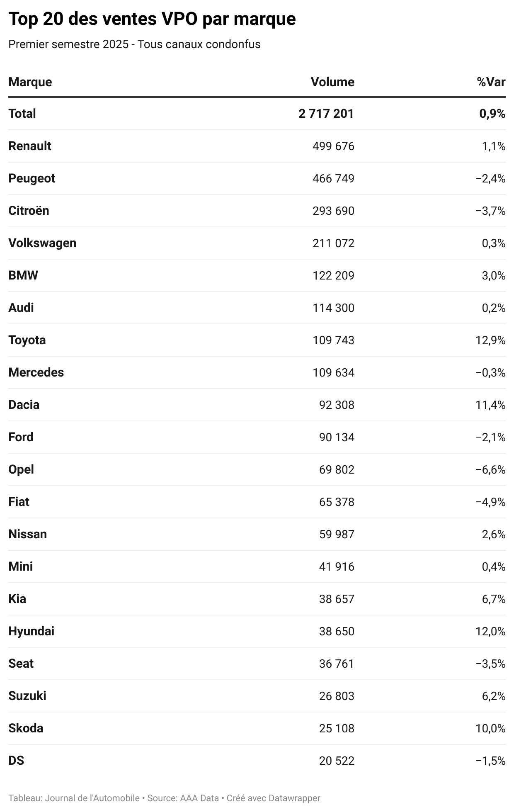Click the Skoda volume 25 108

pos(337,728)
